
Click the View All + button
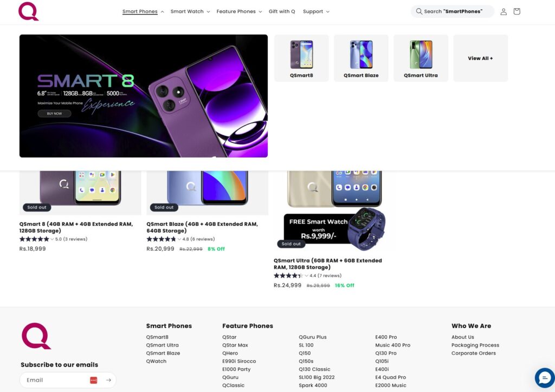(481, 58)
